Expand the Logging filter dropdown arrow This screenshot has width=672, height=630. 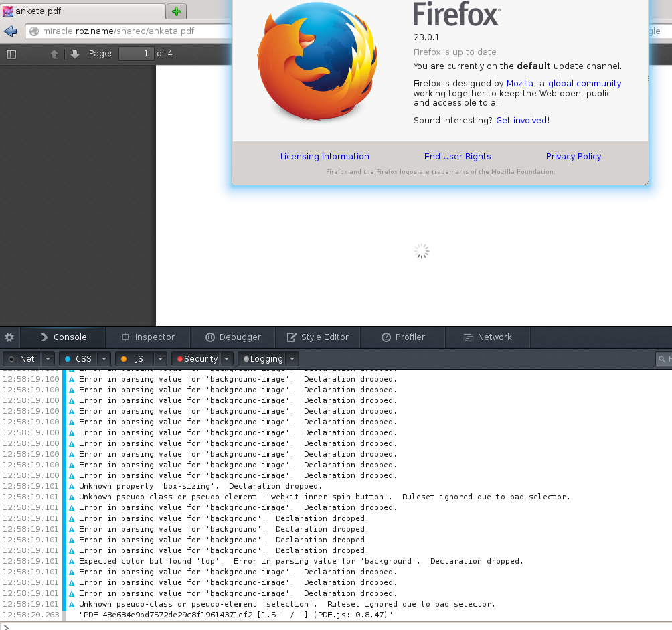coord(292,359)
